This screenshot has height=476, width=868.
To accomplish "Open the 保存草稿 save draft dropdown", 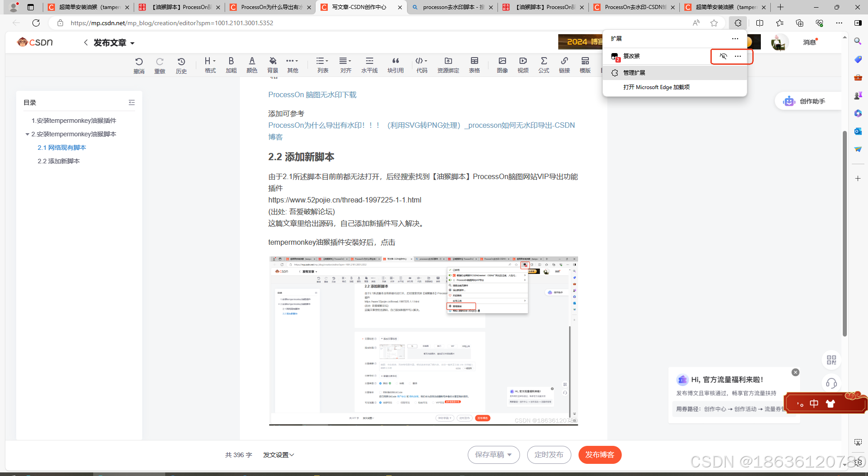I will point(493,455).
